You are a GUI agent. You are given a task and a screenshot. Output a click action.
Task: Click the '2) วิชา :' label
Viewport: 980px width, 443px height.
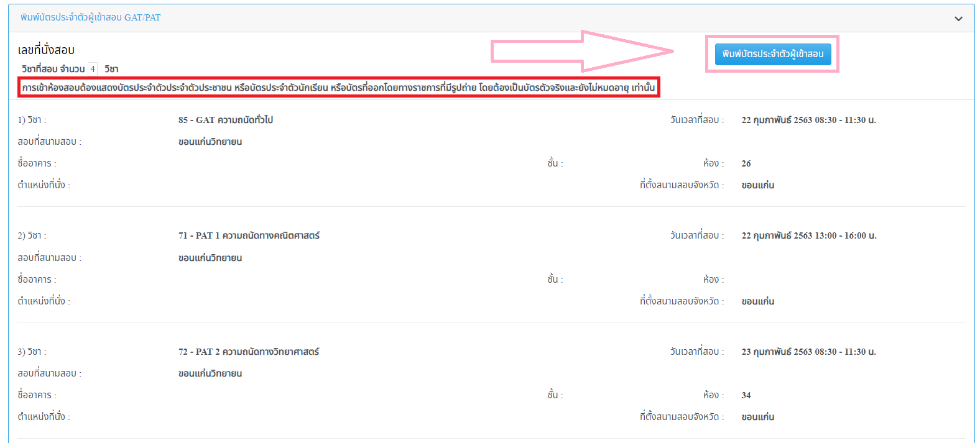[32, 235]
